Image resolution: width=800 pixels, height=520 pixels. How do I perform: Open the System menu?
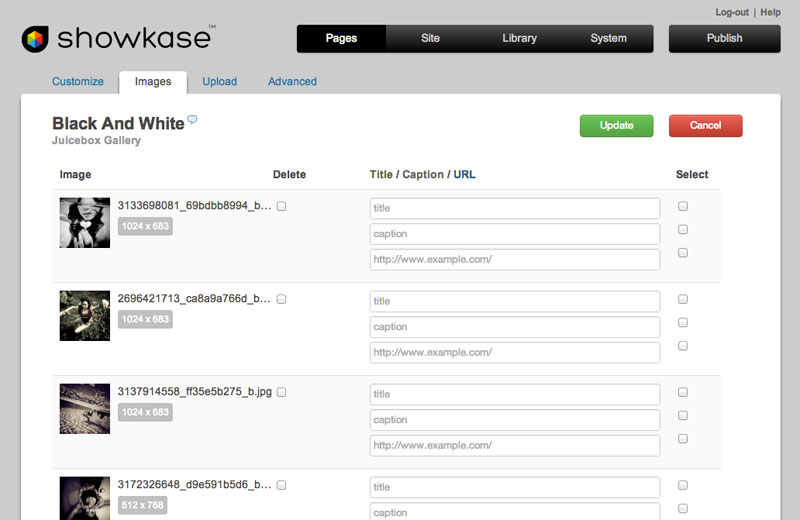point(608,38)
